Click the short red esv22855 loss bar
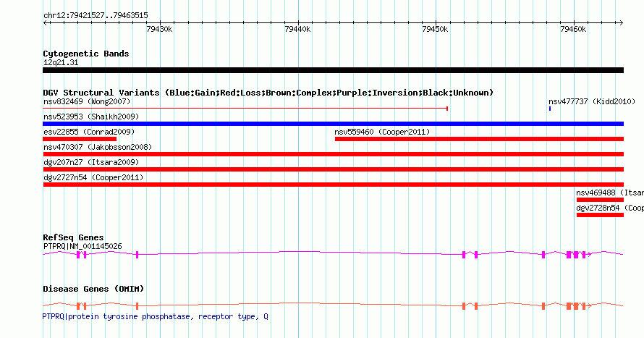644x338 pixels. pyautogui.click(x=80, y=139)
